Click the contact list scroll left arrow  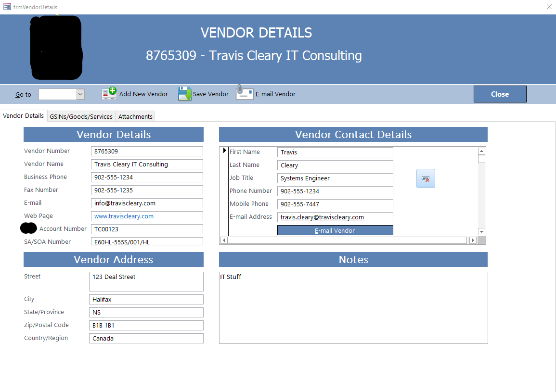(x=224, y=240)
